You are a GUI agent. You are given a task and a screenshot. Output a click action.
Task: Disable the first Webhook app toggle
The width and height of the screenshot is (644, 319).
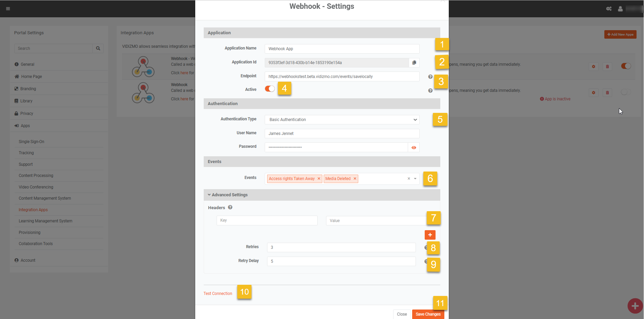626,66
